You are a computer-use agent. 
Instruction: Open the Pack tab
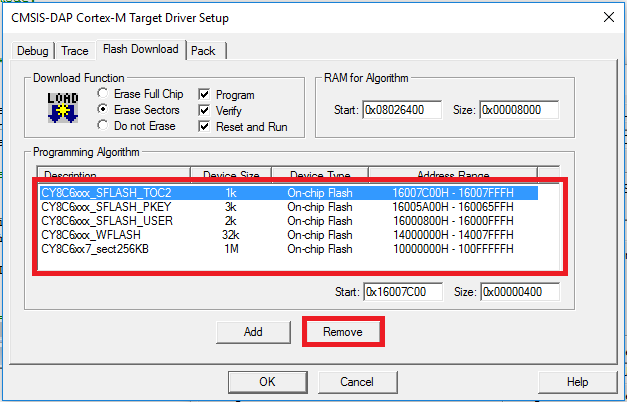tap(203, 51)
